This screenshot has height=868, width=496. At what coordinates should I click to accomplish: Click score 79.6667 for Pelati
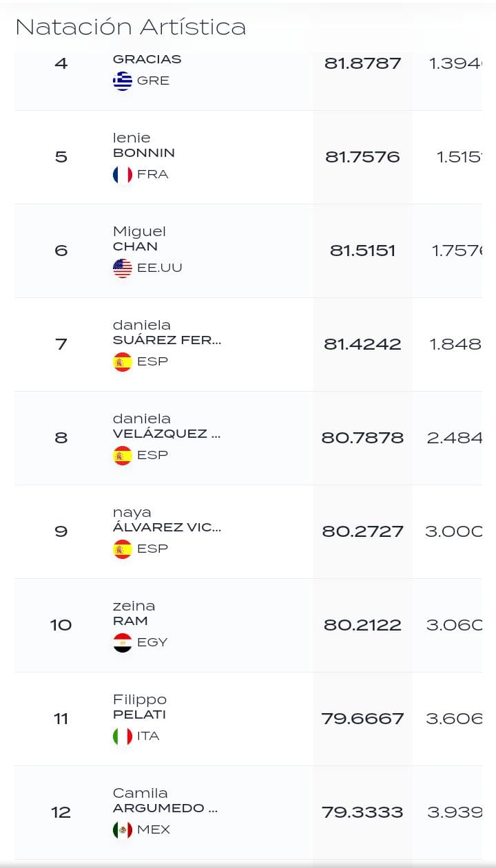[362, 719]
